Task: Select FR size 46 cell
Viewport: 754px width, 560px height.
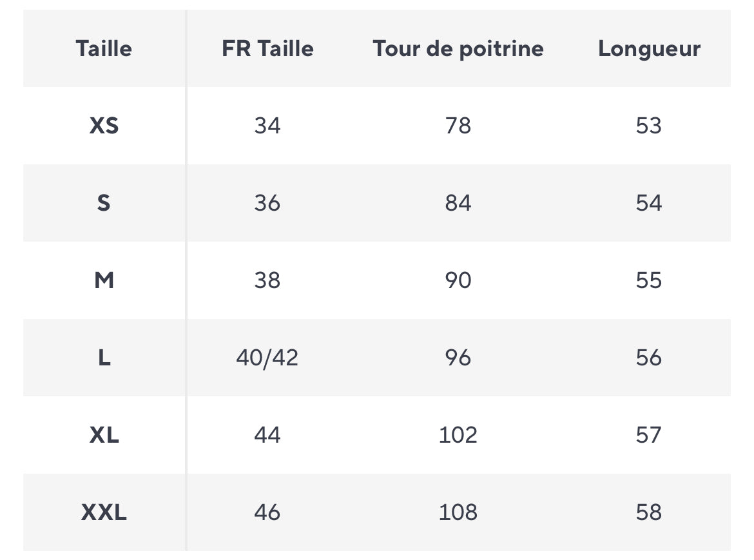Action: click(267, 512)
